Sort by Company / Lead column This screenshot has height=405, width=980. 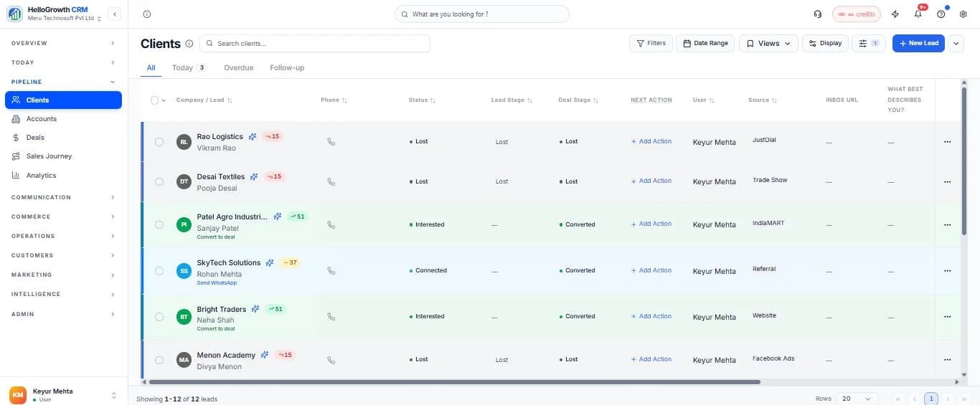coord(204,100)
